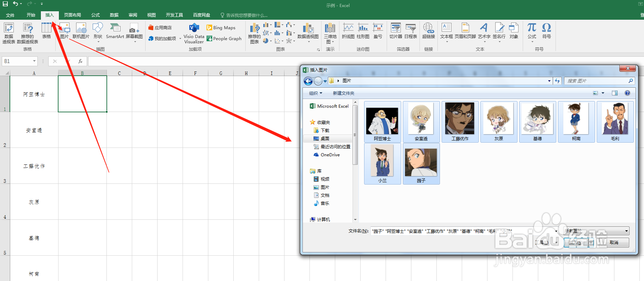This screenshot has height=281, width=644.
Task: Click the Cancel button in dialog
Action: 614,242
